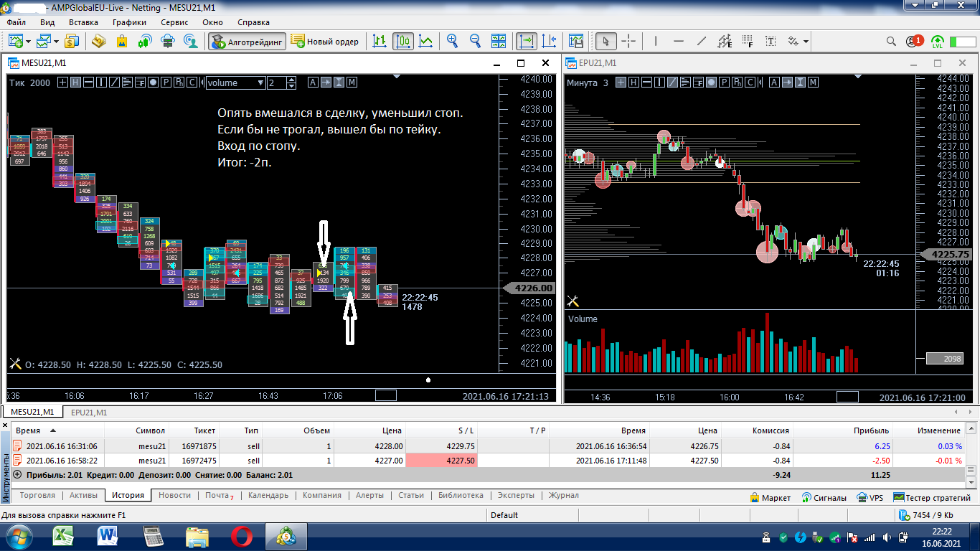Switch to the EPU21,M1 chart tab
The image size is (980, 551).
pyautogui.click(x=89, y=413)
